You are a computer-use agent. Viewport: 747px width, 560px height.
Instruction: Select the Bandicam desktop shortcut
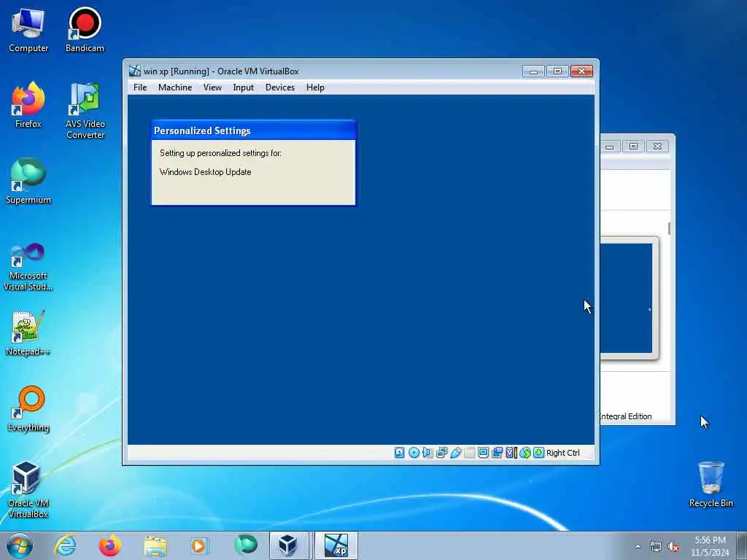85,31
